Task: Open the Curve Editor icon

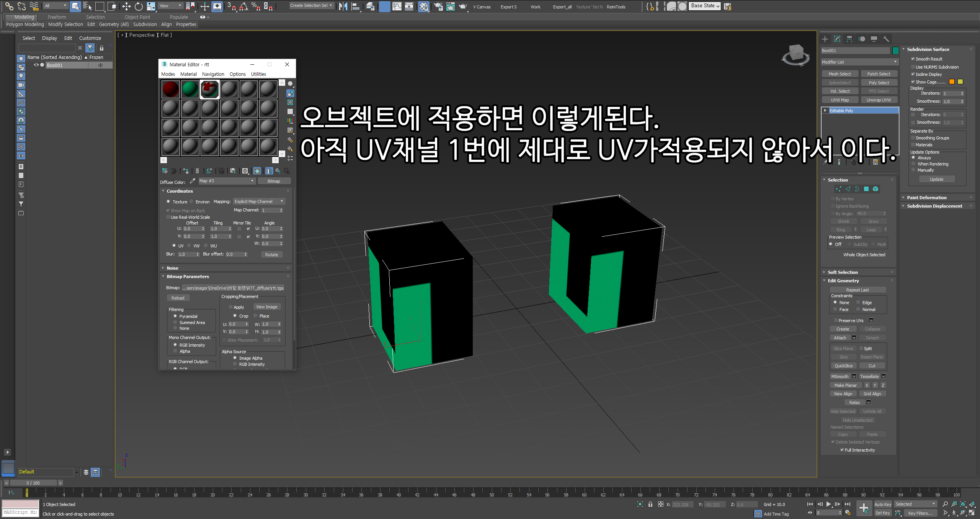Action: tap(397, 6)
